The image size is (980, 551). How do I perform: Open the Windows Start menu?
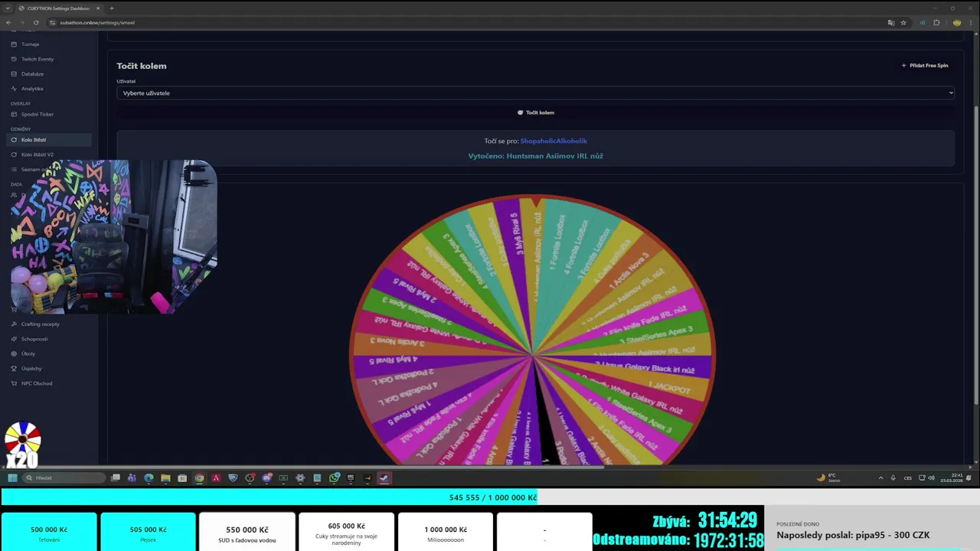(12, 478)
